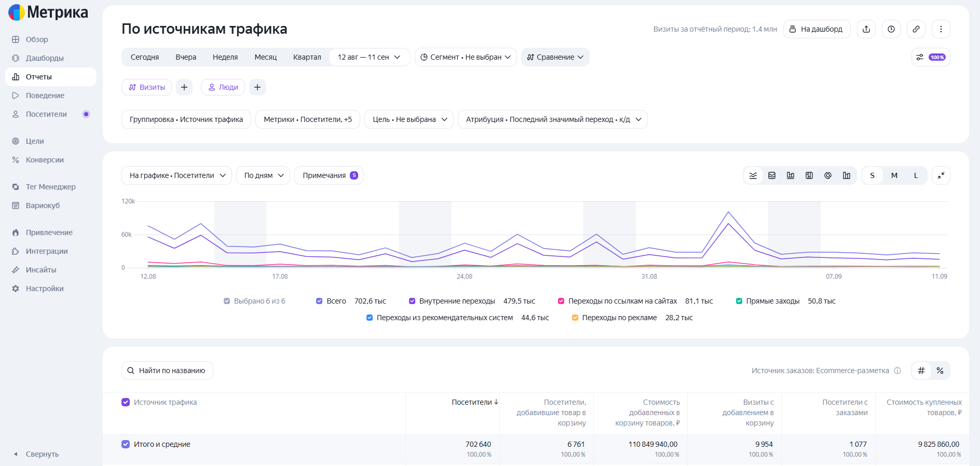
Task: Switch chart size to M
Action: [x=894, y=175]
